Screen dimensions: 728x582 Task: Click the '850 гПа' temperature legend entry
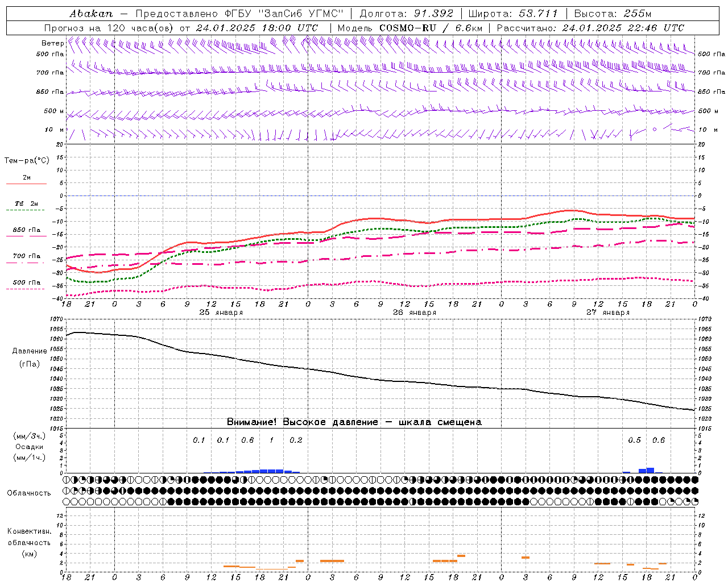27,230
